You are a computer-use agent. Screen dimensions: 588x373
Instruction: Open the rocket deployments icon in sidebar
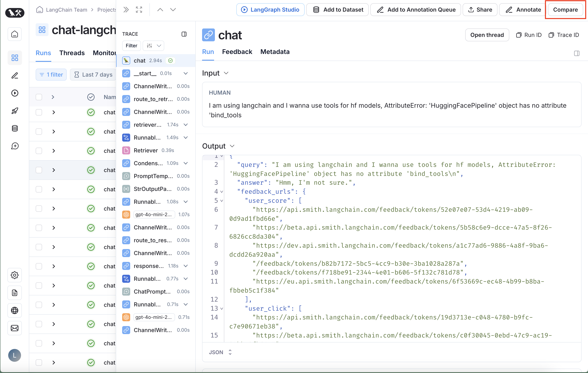(15, 111)
